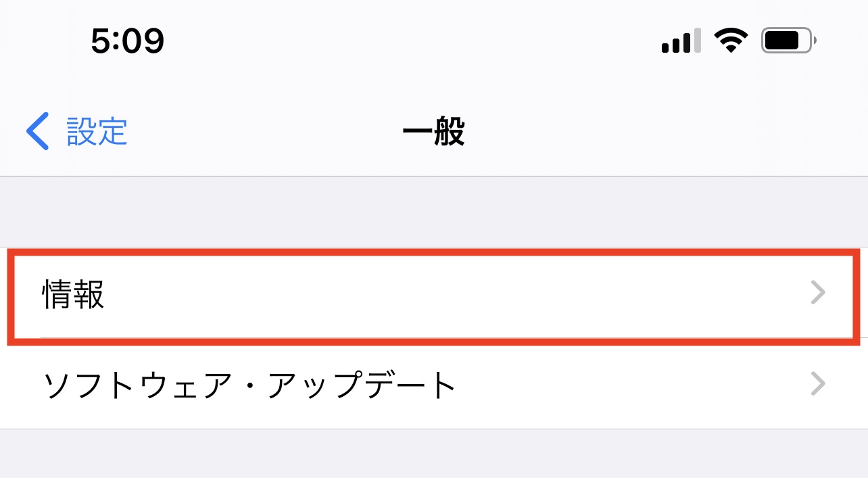Tap the gray area below ソフトウェア・アップデート
This screenshot has width=868, height=478.
point(433,454)
